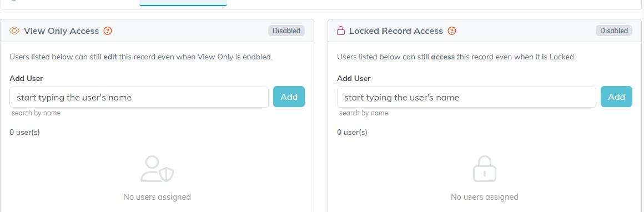Screen dimensions: 644x212
Task: Click Add User label in Locked Record panel
Action: pos(354,78)
